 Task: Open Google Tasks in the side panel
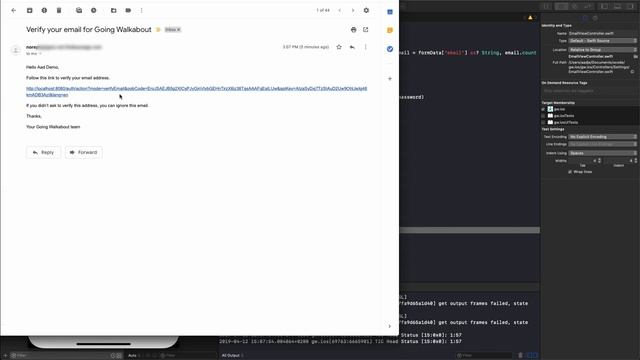click(x=390, y=49)
